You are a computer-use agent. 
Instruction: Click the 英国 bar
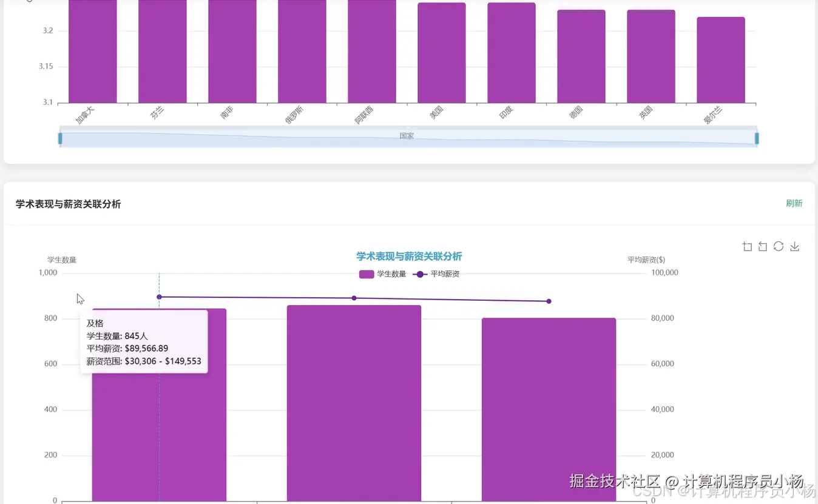(651, 56)
